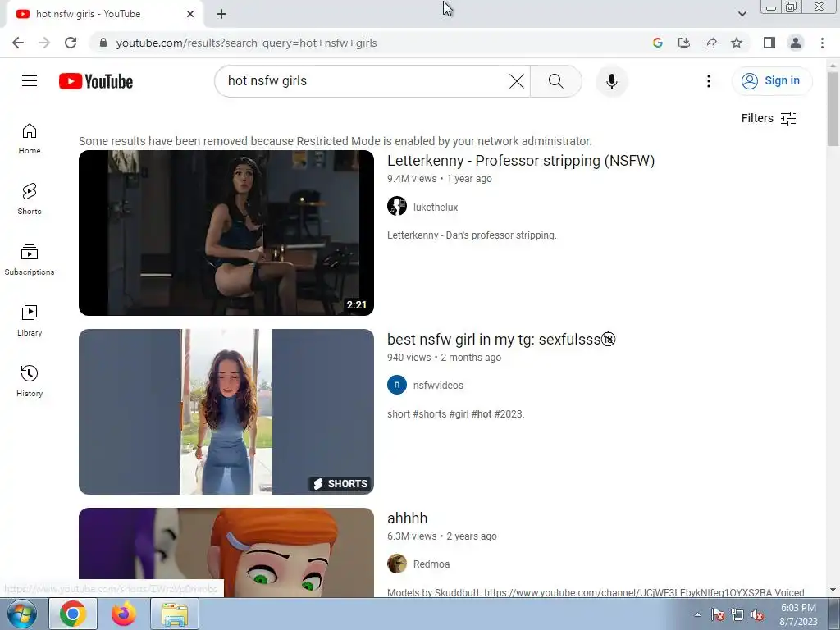Open YouTube settings three-dot menu
The image size is (840, 630).
point(708,81)
